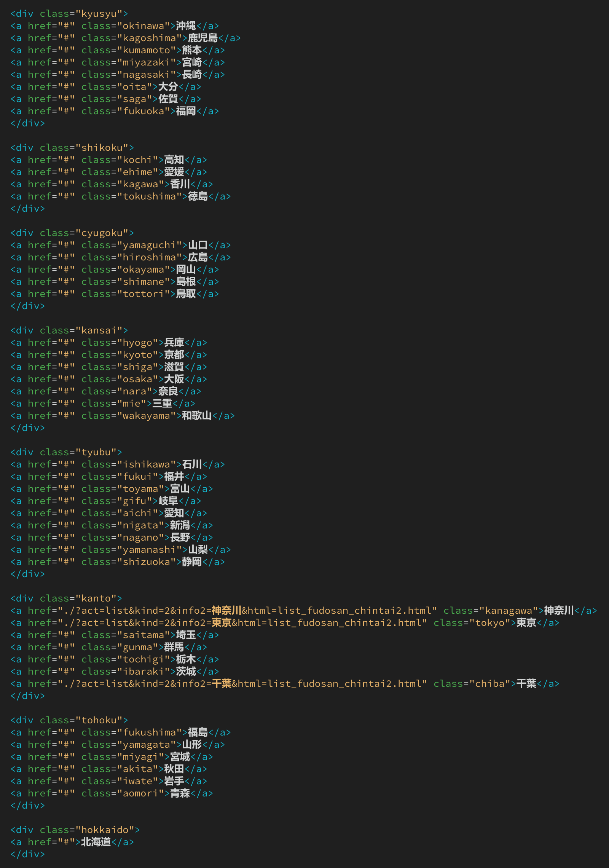Image resolution: width=609 pixels, height=868 pixels.
Task: Select the ibaraki 茨城 line
Action: point(115,672)
